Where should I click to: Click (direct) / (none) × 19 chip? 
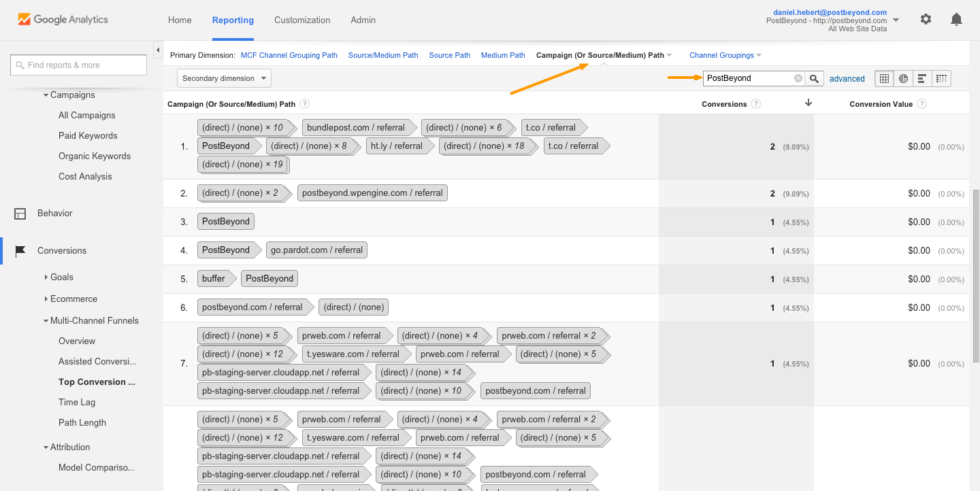243,165
